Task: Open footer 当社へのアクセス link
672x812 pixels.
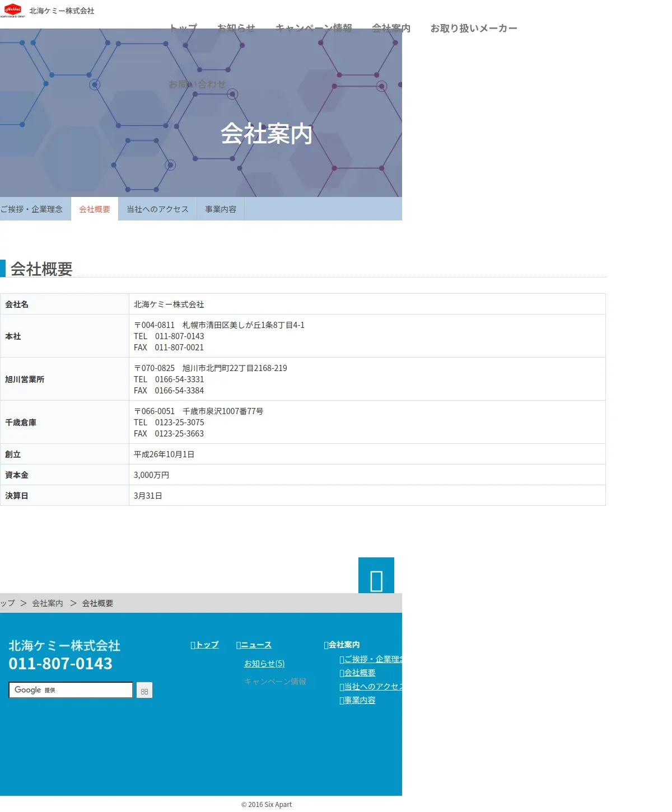Action: [371, 687]
